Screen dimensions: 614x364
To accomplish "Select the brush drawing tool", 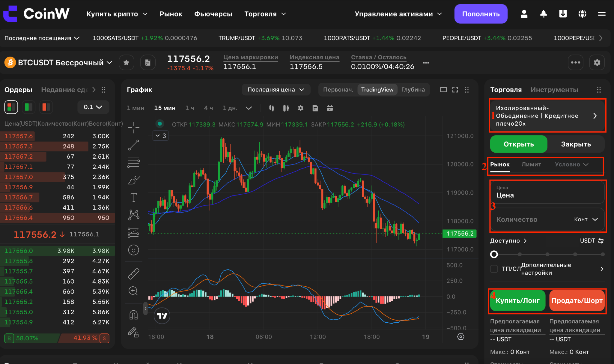I will (134, 180).
